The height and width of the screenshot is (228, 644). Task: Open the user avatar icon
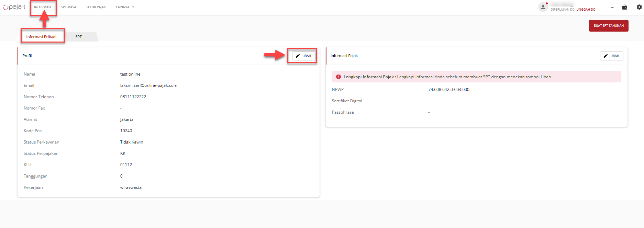point(543,7)
